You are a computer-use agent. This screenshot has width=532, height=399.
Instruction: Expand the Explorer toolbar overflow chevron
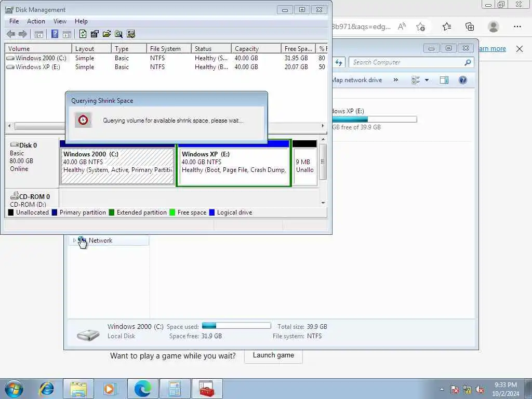pos(395,80)
